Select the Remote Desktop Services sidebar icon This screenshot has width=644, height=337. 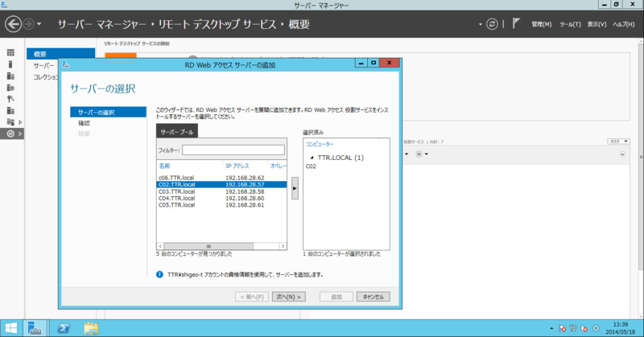click(10, 134)
